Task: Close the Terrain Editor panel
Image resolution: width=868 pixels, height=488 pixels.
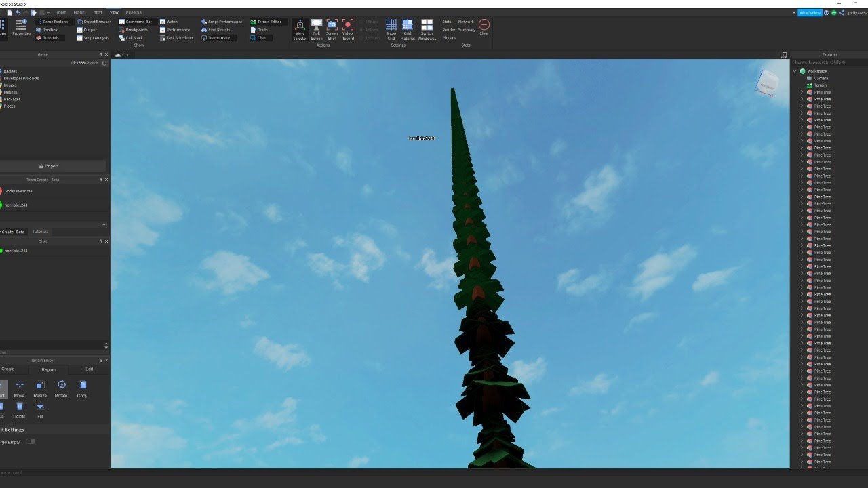Action: coord(106,361)
